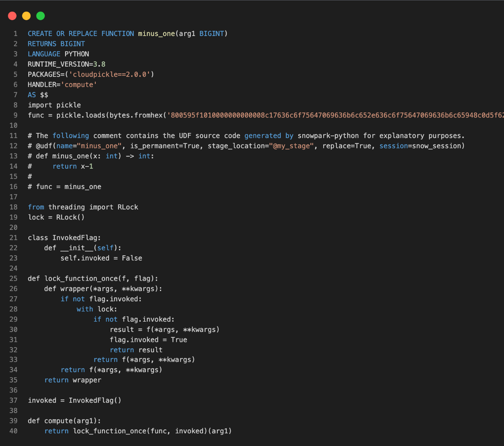Image resolution: width=504 pixels, height=446 pixels.
Task: Click line number 40 in the gutter
Action: [14, 431]
